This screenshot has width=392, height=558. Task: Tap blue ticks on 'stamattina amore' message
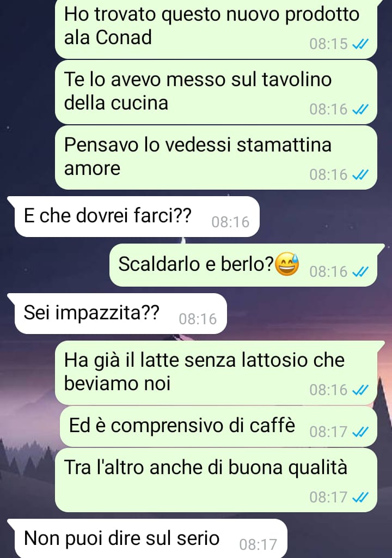(x=360, y=175)
